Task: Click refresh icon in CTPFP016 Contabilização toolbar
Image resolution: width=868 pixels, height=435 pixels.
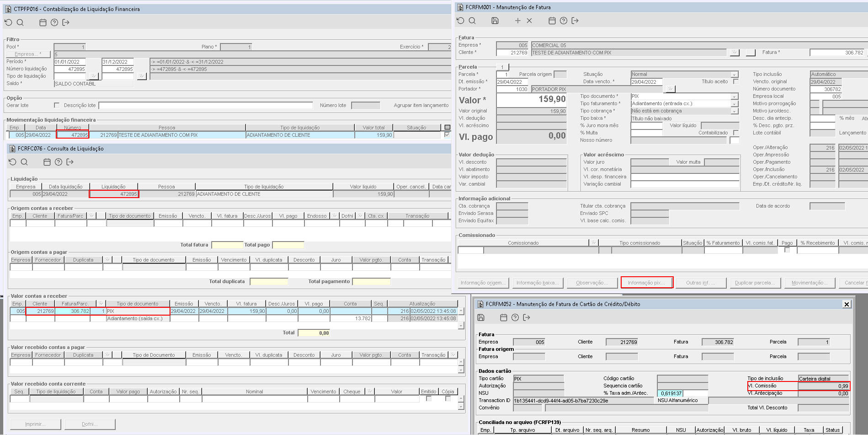Action: point(8,22)
